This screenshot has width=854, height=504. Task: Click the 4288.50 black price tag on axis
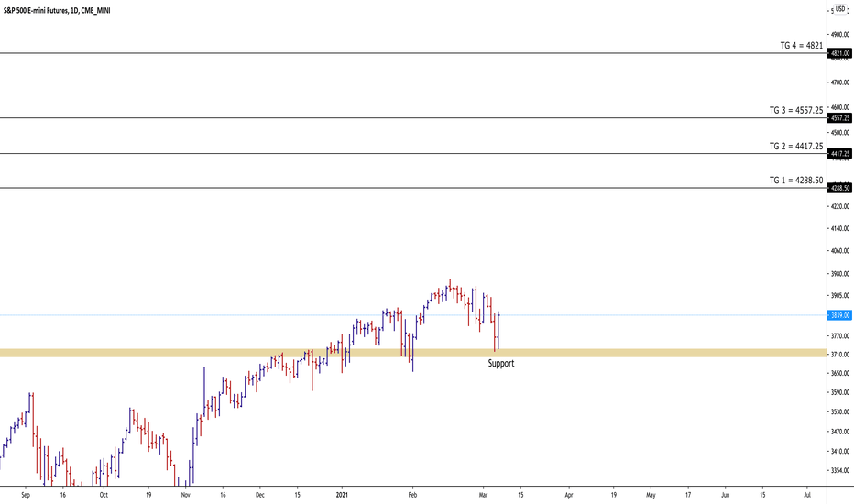840,188
